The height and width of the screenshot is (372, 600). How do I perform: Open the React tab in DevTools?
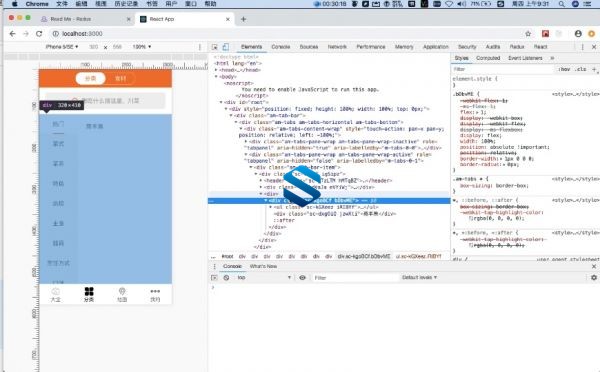540,47
